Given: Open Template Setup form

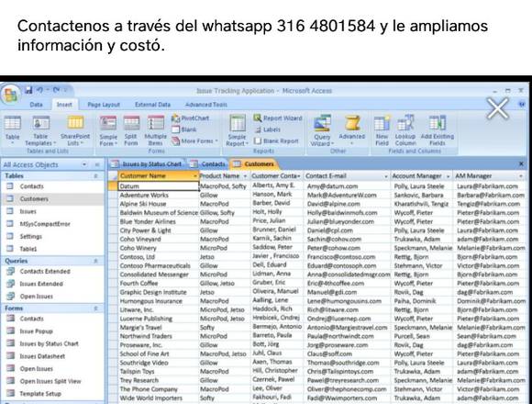Looking at the screenshot, I should click(x=40, y=394).
